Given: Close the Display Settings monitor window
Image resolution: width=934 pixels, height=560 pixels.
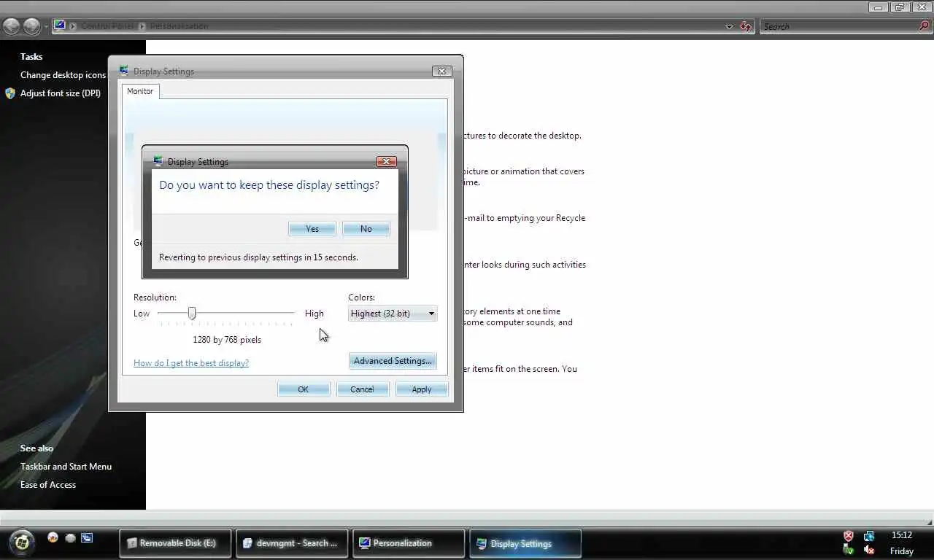Looking at the screenshot, I should click(x=441, y=71).
